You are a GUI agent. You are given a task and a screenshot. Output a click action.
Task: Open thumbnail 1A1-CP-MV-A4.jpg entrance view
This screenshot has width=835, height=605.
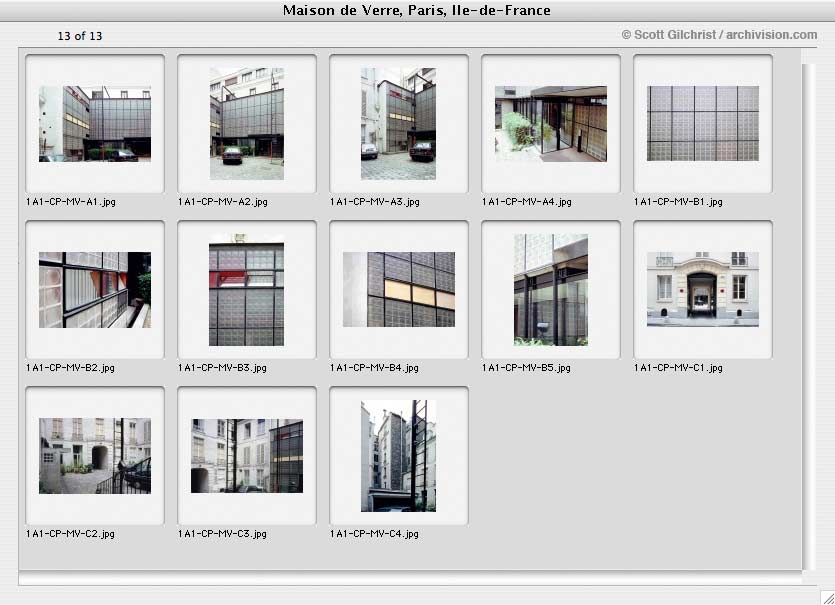pyautogui.click(x=551, y=124)
